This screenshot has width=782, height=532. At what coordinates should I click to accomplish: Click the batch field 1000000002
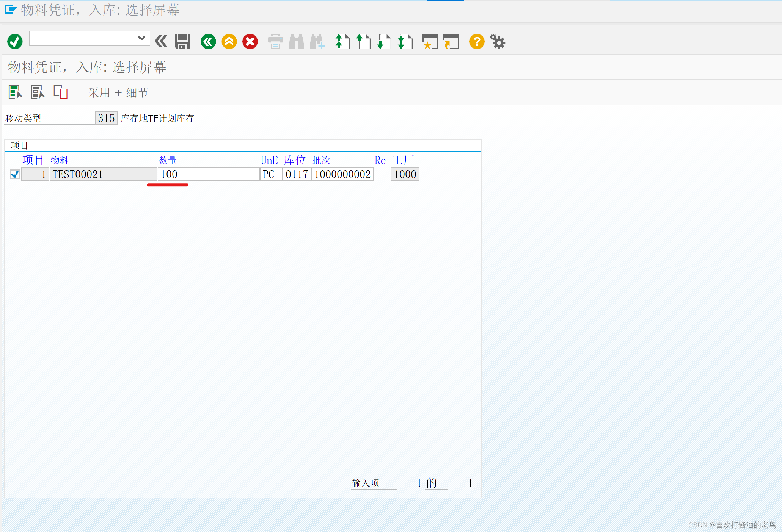click(342, 174)
